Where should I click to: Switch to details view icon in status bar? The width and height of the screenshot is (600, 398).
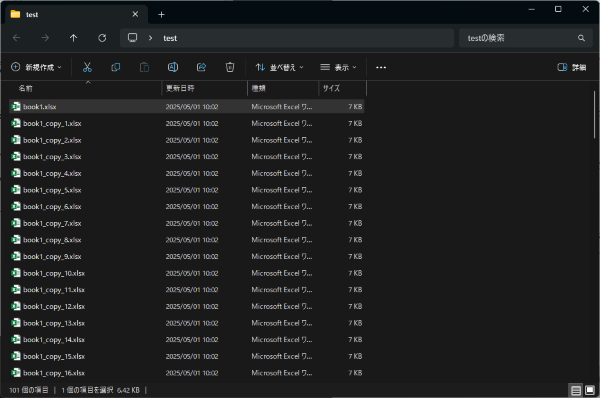tap(576, 390)
